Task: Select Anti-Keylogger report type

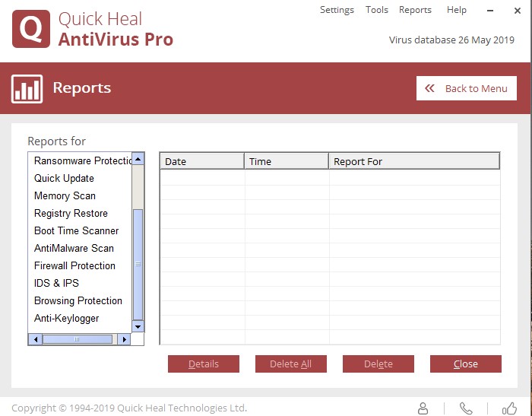Action: [x=67, y=318]
